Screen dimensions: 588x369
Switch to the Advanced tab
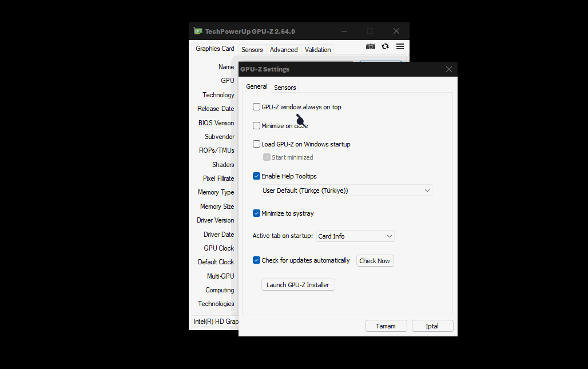(x=284, y=50)
